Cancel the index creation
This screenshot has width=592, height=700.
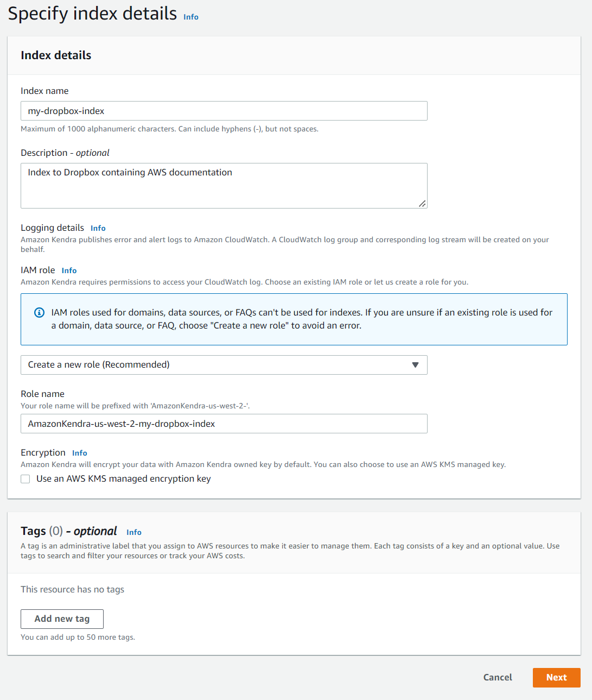[x=498, y=677]
